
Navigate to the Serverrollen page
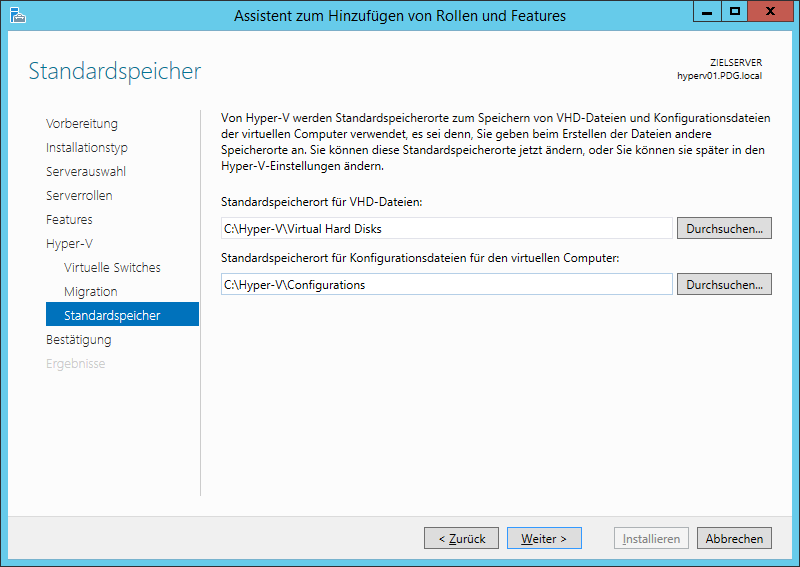click(79, 196)
